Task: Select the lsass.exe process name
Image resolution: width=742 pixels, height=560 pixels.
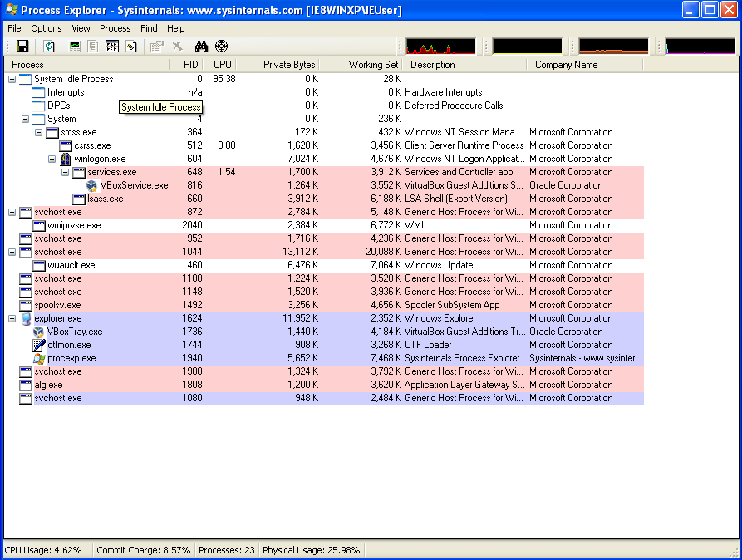Action: [105, 199]
